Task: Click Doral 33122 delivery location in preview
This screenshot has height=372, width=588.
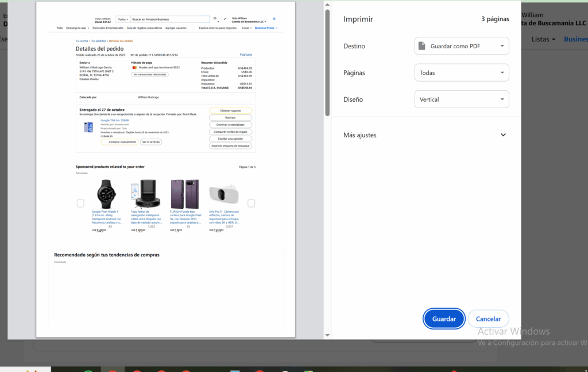Action: click(103, 22)
